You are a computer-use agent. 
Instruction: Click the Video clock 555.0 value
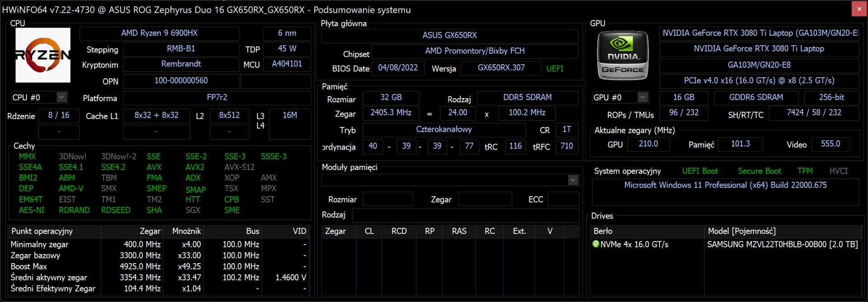[x=830, y=144]
